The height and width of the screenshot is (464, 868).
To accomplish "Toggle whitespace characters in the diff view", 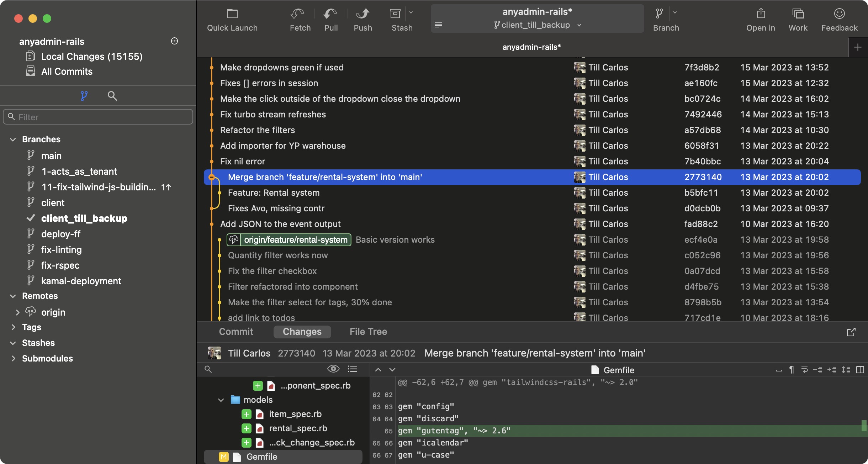I will pyautogui.click(x=791, y=370).
